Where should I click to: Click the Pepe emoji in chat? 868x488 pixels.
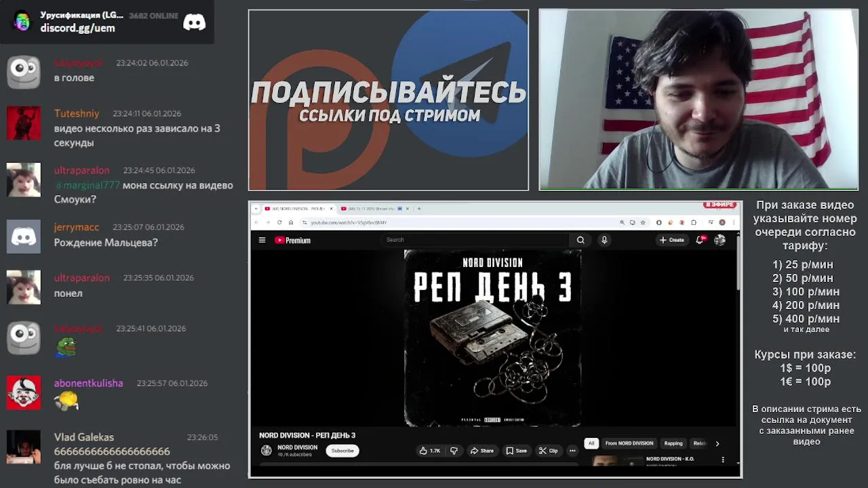pyautogui.click(x=66, y=348)
